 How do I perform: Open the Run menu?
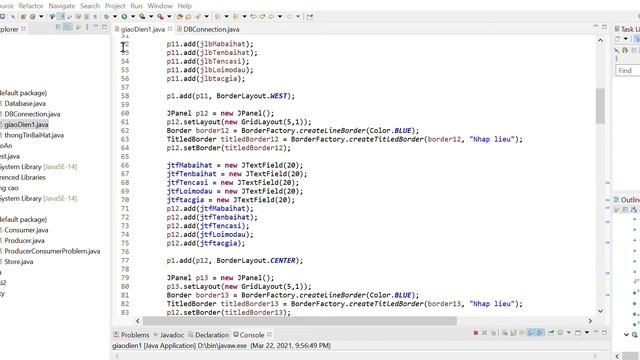pyautogui.click(x=136, y=6)
